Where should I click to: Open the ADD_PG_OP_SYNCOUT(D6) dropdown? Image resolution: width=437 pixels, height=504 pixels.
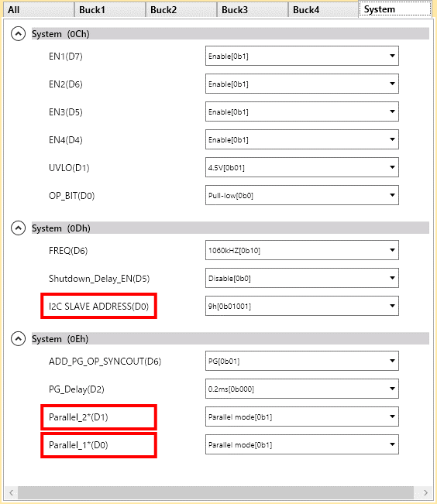[302, 361]
